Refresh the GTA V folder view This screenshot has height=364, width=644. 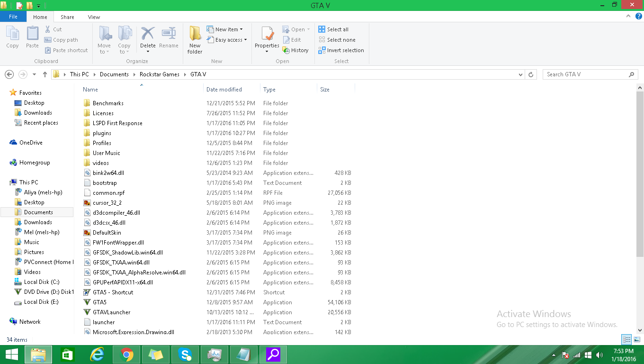tap(531, 74)
